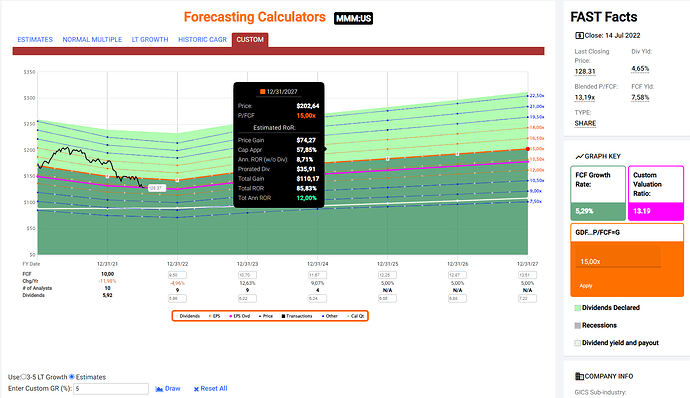The image size is (690, 398).
Task: Click Div Yld value 4,65%
Action: click(x=640, y=69)
